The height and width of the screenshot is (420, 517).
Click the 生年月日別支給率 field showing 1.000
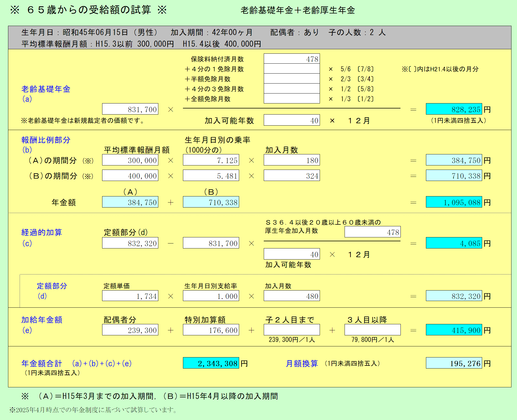[x=211, y=296]
